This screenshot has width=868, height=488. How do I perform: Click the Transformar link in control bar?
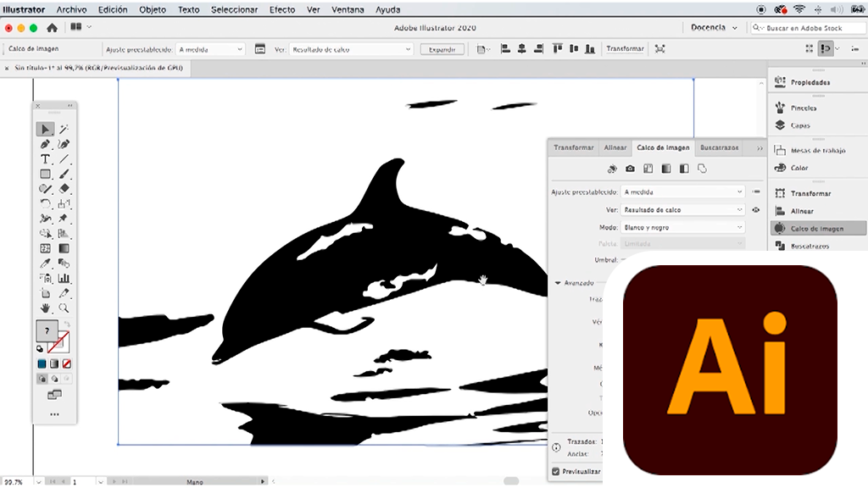point(625,49)
